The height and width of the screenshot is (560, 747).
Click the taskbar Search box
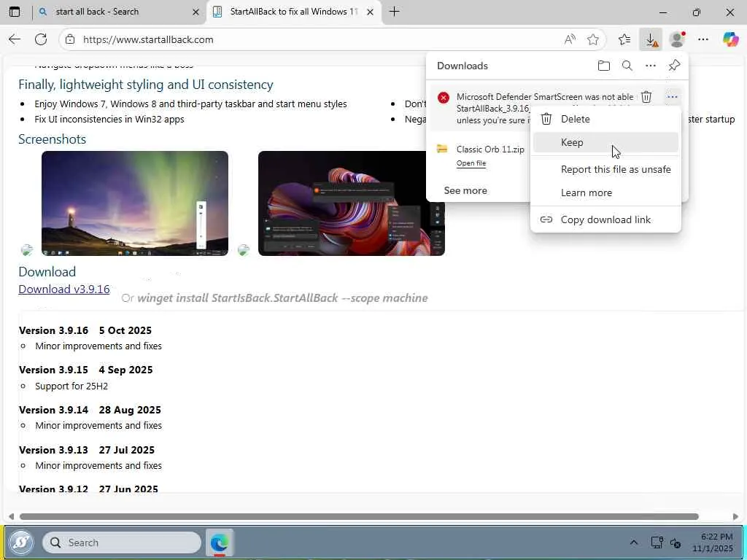pos(122,542)
